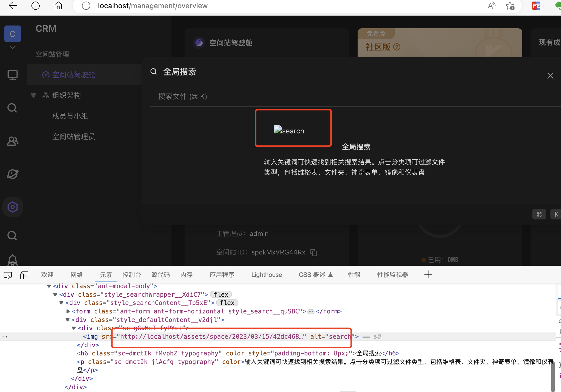Expand the space switcher chevron under C

point(12,47)
